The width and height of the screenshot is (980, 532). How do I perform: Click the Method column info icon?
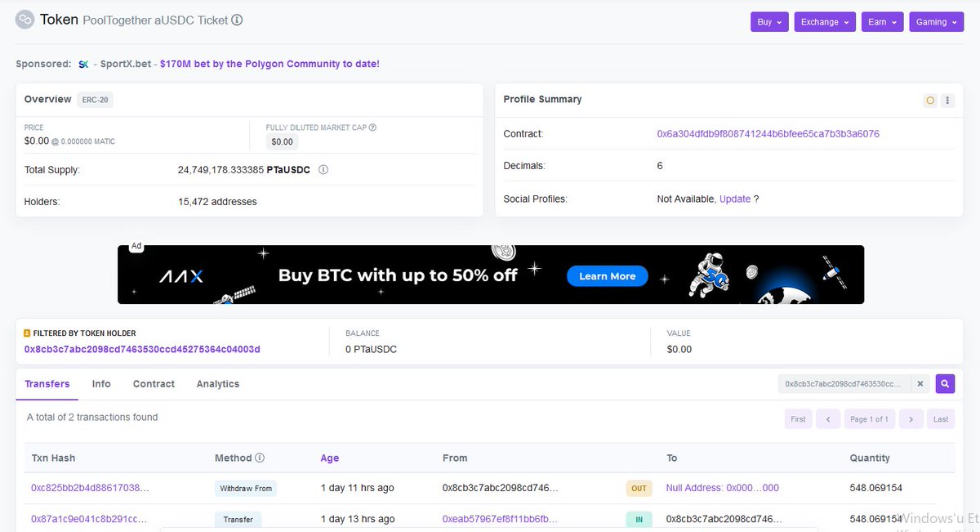click(260, 458)
